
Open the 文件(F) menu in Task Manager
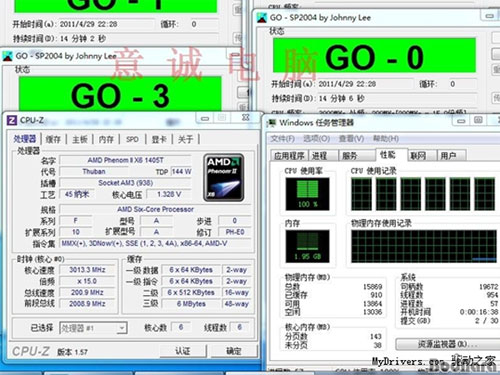point(283,138)
